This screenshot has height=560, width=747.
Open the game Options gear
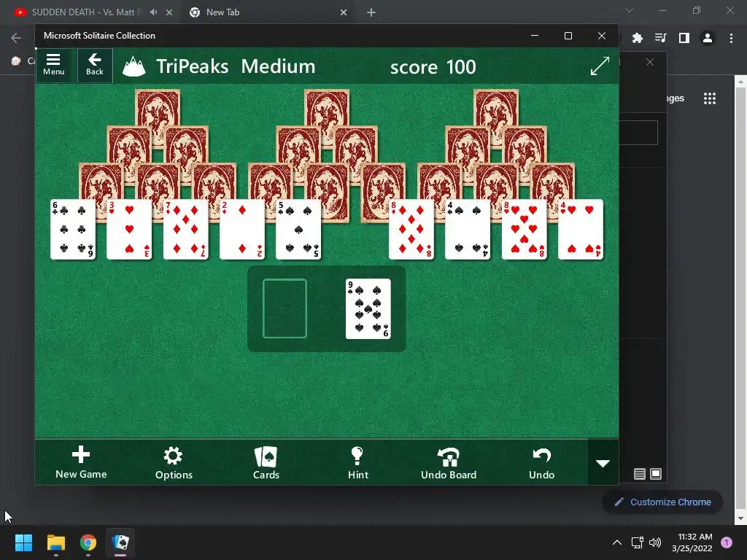click(174, 462)
